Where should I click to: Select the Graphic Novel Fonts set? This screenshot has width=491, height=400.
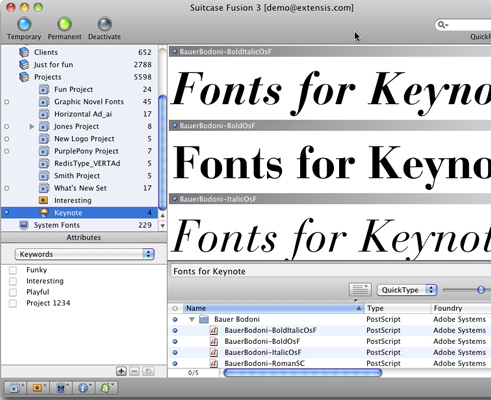coord(79,102)
